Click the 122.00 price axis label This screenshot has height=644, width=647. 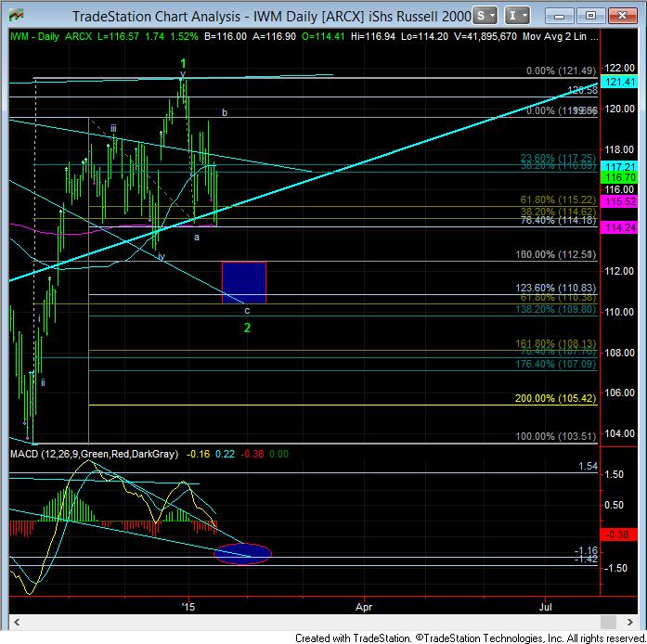620,68
